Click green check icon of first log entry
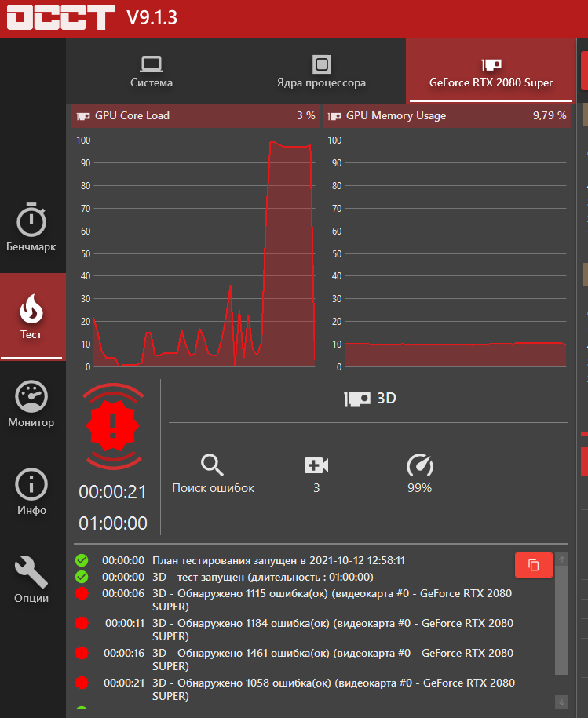Viewport: 588px width, 718px height. tap(82, 560)
